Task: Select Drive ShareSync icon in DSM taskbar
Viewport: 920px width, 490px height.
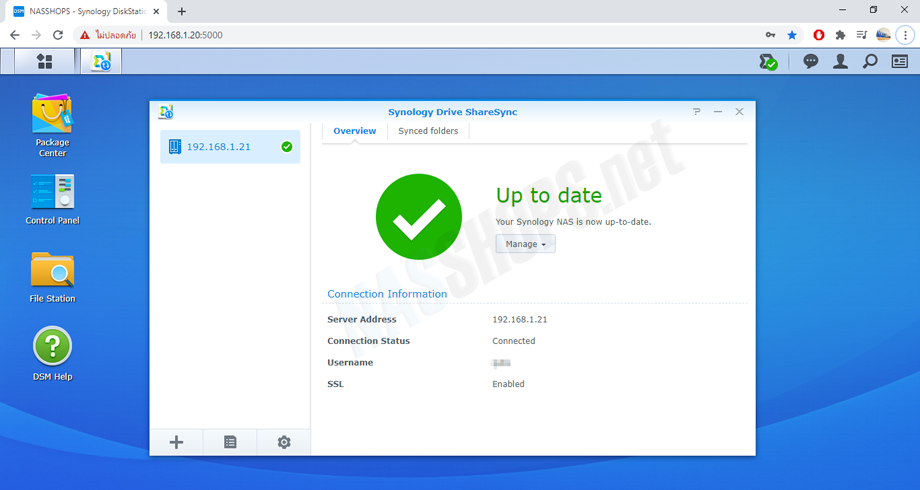Action: pos(101,62)
